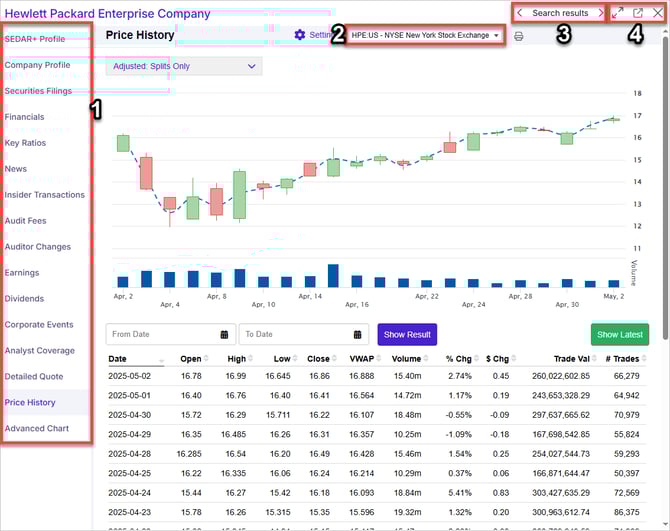Sort table by High column
The image size is (670, 531).
click(x=240, y=359)
